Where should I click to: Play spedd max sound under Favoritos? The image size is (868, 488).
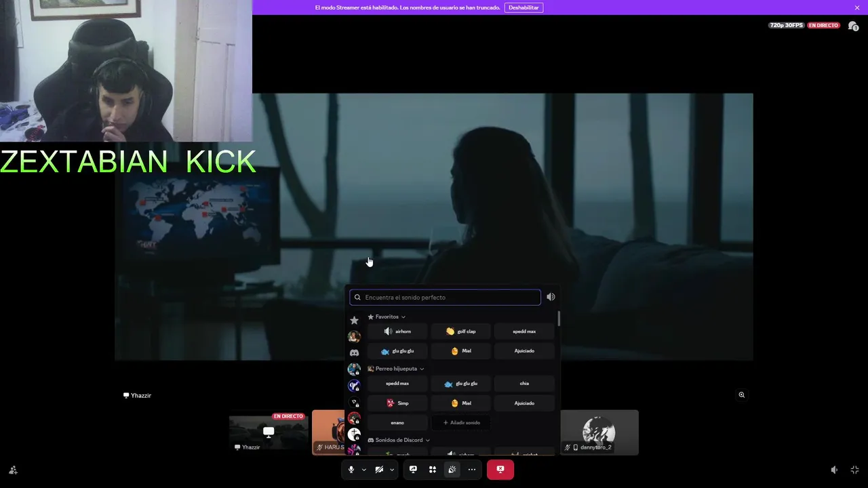point(524,331)
